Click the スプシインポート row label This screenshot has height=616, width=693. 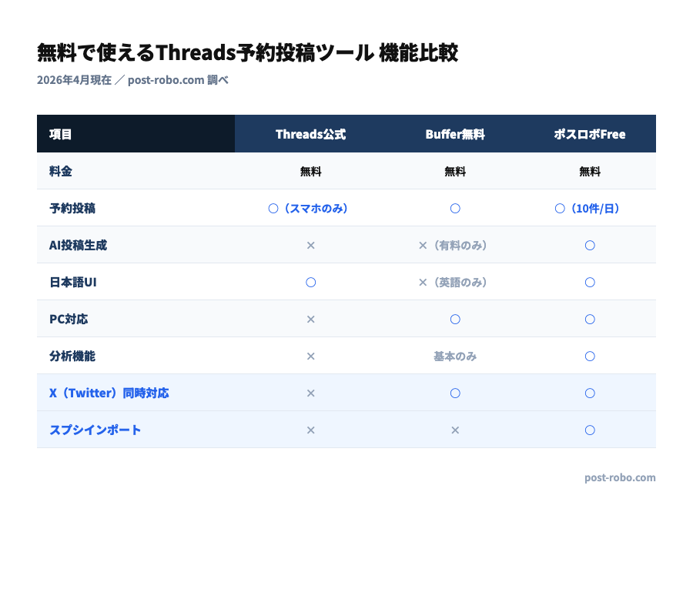[x=95, y=430]
